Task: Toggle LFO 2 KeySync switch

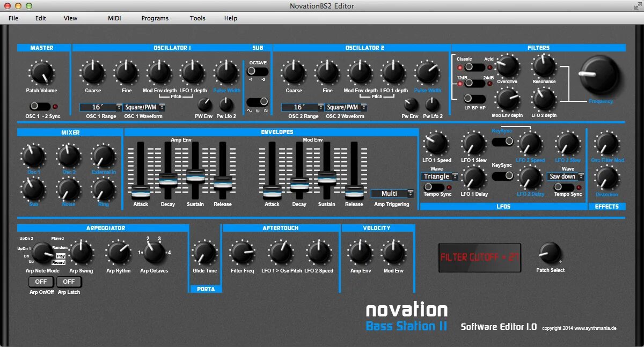Action: point(502,142)
